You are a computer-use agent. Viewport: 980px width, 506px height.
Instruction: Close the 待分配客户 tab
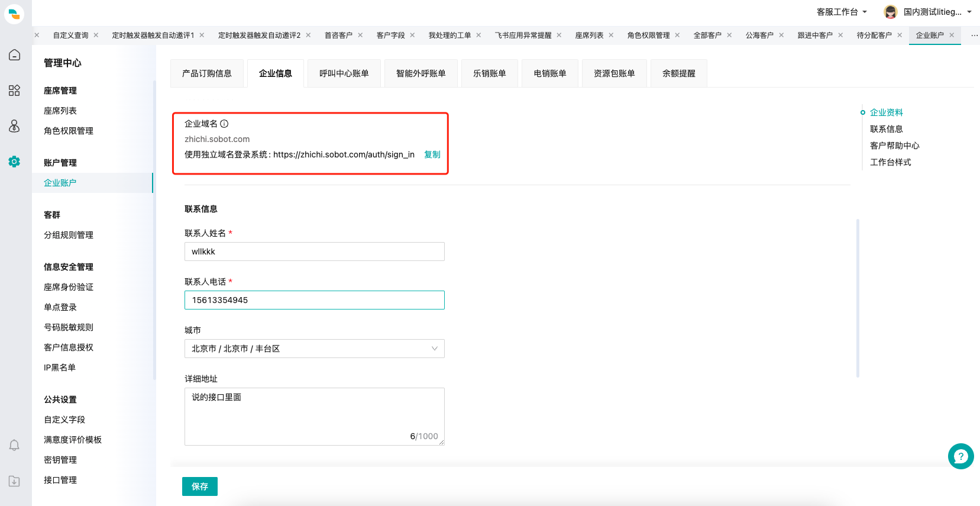[x=900, y=36]
